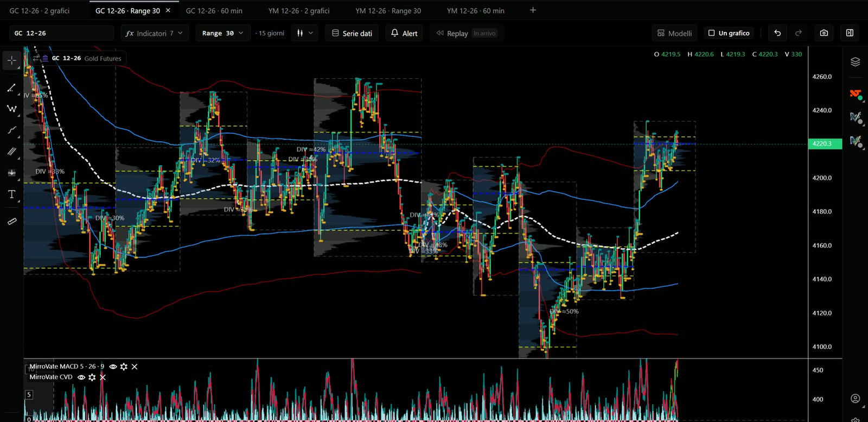Remove the MirroVate MACD indicator
The height and width of the screenshot is (422, 868).
135,367
